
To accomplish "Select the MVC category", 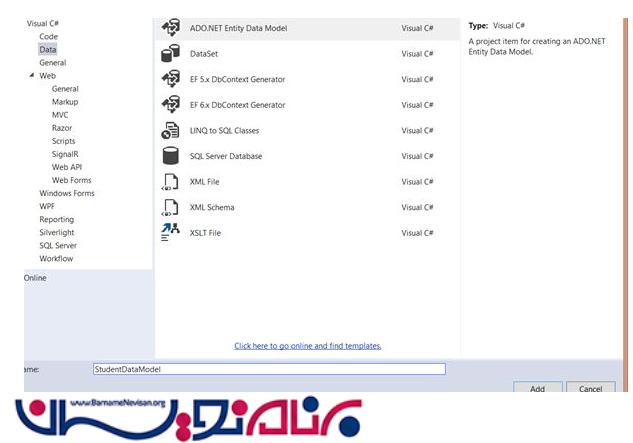I will [60, 115].
